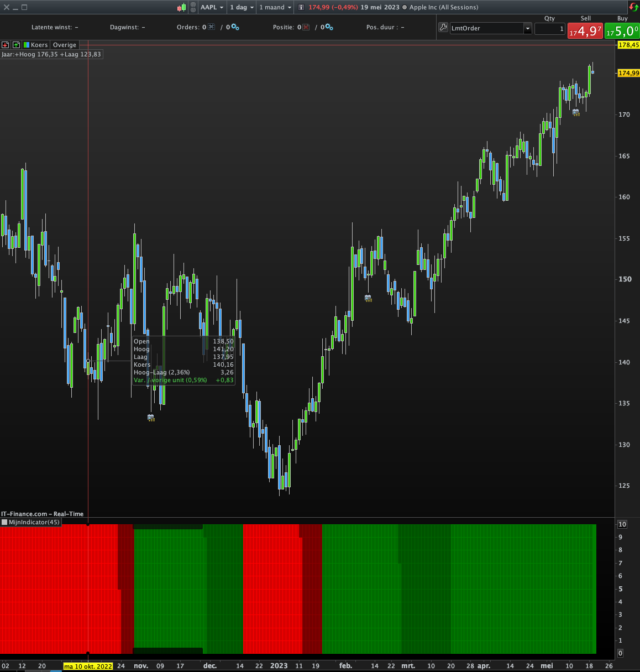This screenshot has width=640, height=672.
Task: Click the tooltip 'Hoog-Laag (2,36%)' row
Action: pyautogui.click(x=183, y=372)
